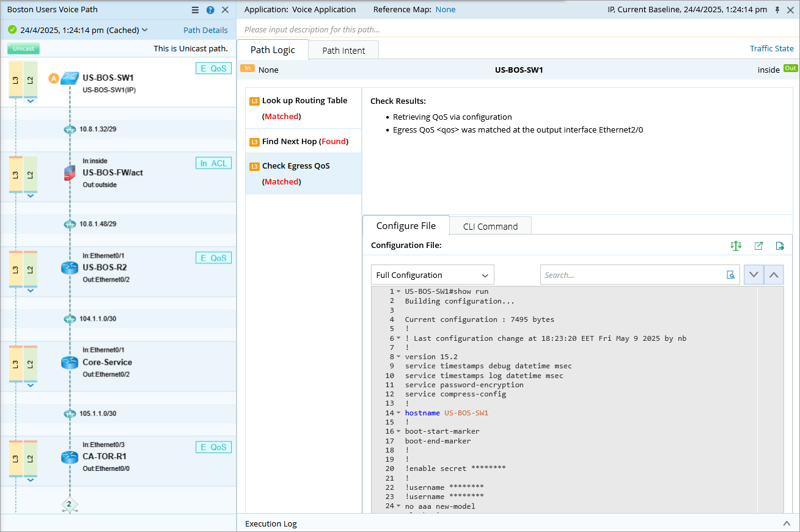
Task: Open the help question mark icon
Action: coord(210,10)
